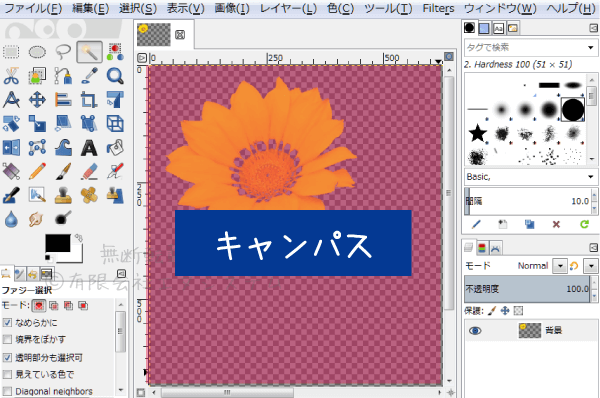Select the Select by Color tool
This screenshot has height=398, width=600.
point(115,52)
